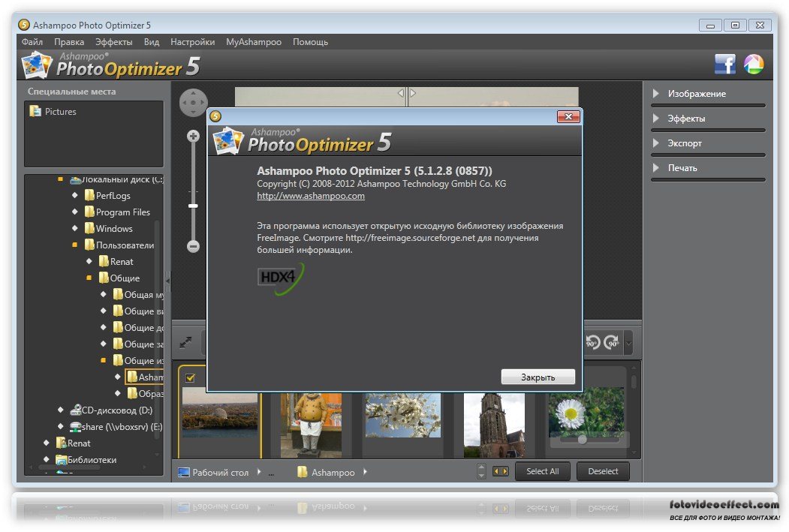Expand the Изображение panel
The image size is (789, 532).
655,94
